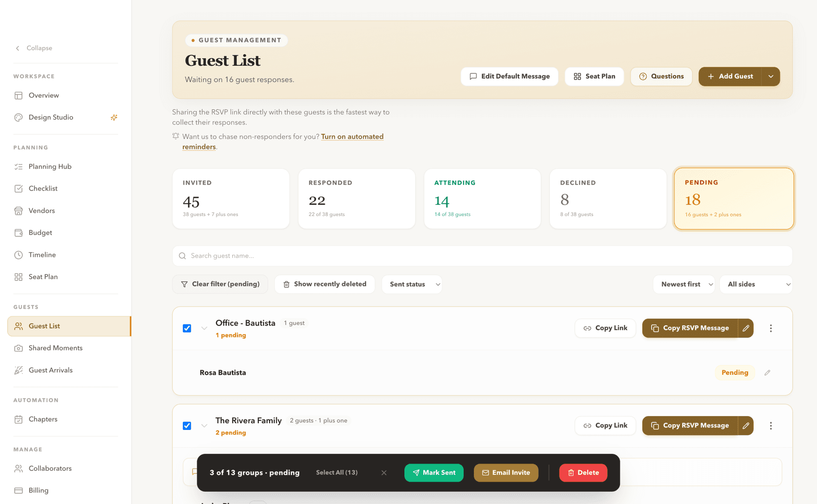The width and height of the screenshot is (817, 504).
Task: Open Timeline page
Action: click(66, 255)
